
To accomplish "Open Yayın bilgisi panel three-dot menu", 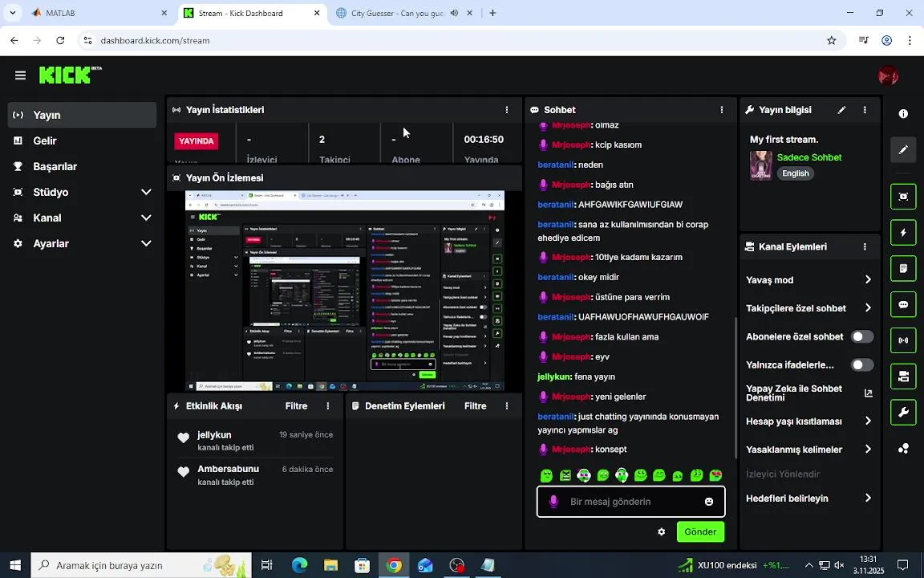I will click(x=865, y=110).
